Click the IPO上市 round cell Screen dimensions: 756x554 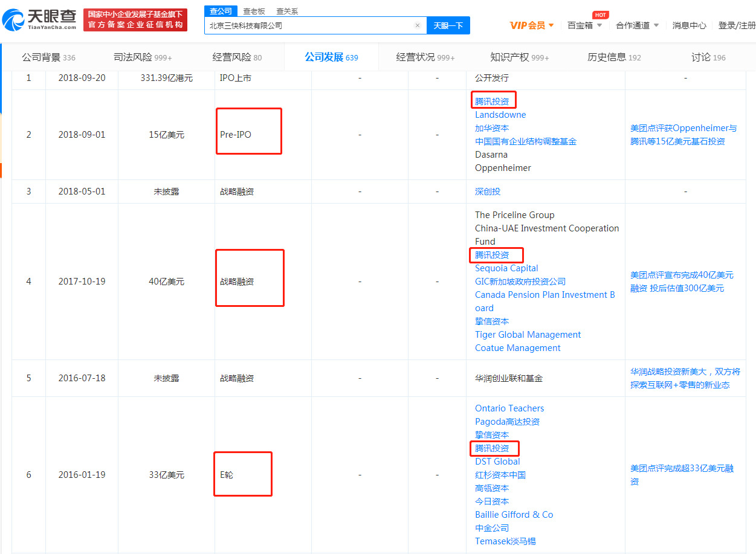[x=235, y=78]
